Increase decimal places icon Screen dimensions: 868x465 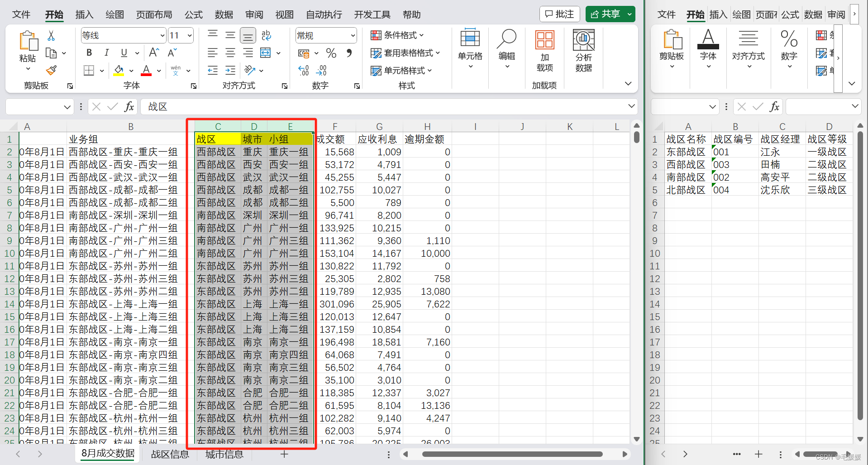tap(304, 70)
